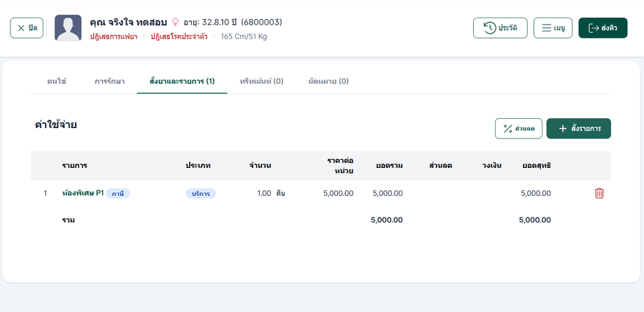Click the red trash delete icon
Image resolution: width=644 pixels, height=312 pixels.
(598, 193)
